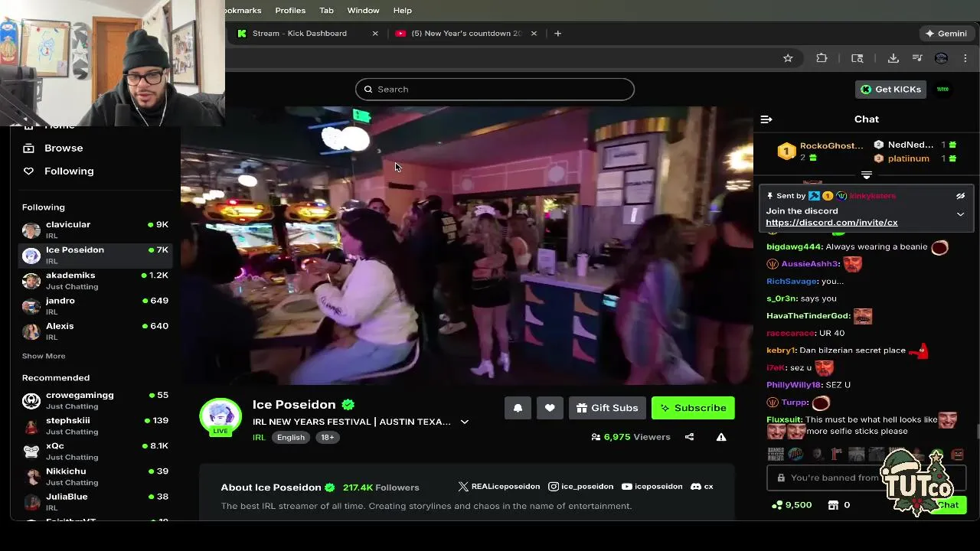Open iceposeidon YouTube link

click(652, 487)
